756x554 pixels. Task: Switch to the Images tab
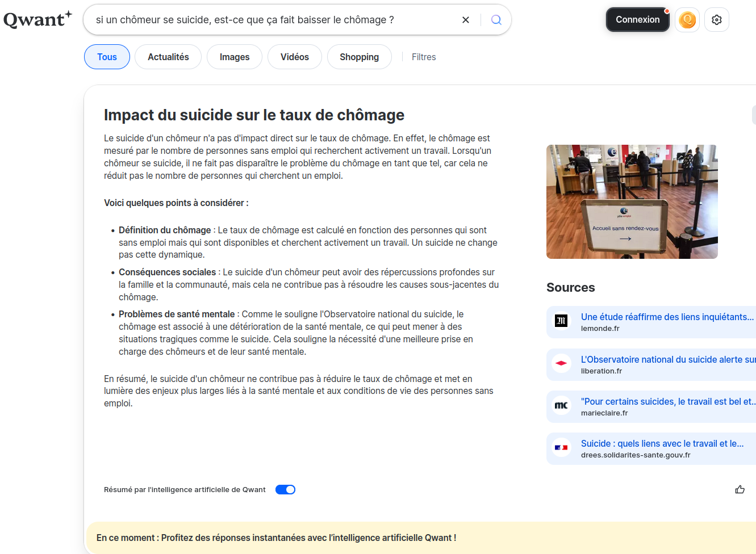tap(235, 57)
